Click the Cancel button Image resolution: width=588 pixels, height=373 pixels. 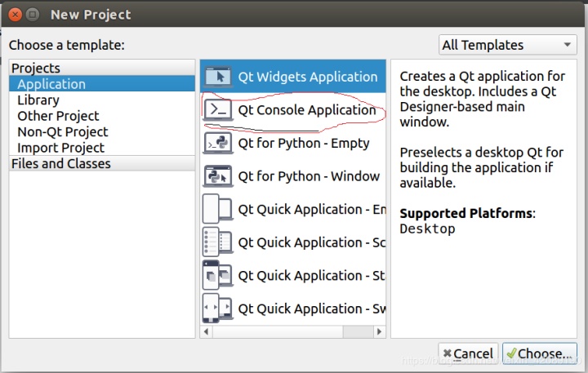[468, 353]
